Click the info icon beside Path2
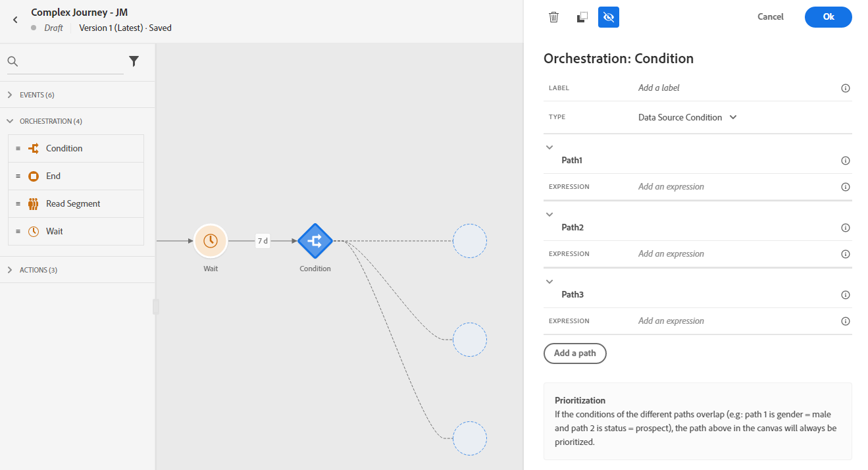The width and height of the screenshot is (868, 470). [846, 228]
